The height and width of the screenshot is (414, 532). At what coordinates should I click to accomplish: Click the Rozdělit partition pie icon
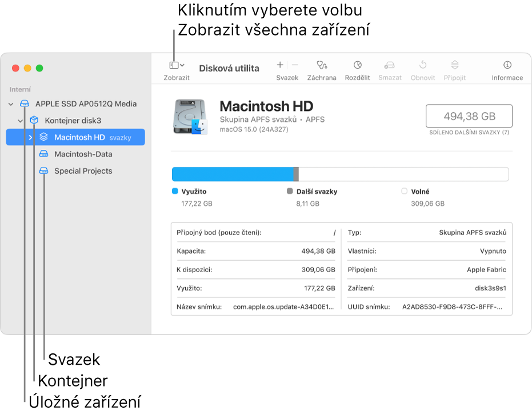357,65
